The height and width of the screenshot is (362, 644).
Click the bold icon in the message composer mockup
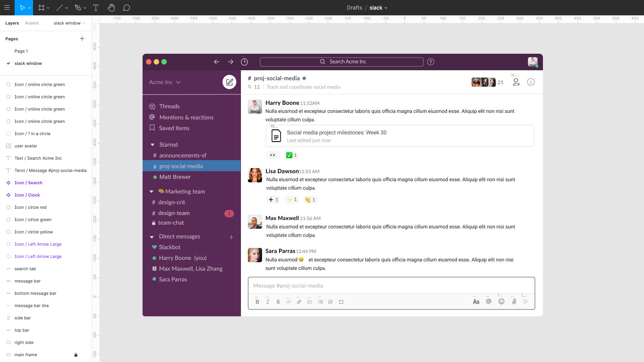[x=257, y=302]
